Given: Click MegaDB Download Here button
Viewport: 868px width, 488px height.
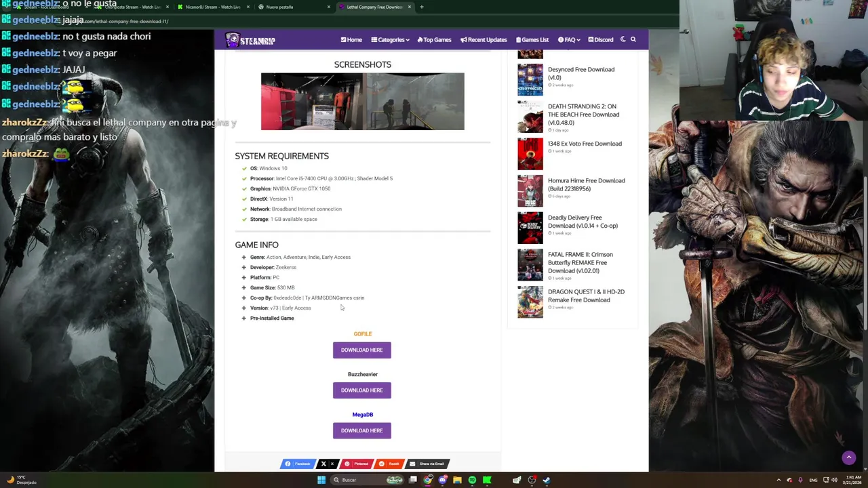Looking at the screenshot, I should (x=361, y=430).
